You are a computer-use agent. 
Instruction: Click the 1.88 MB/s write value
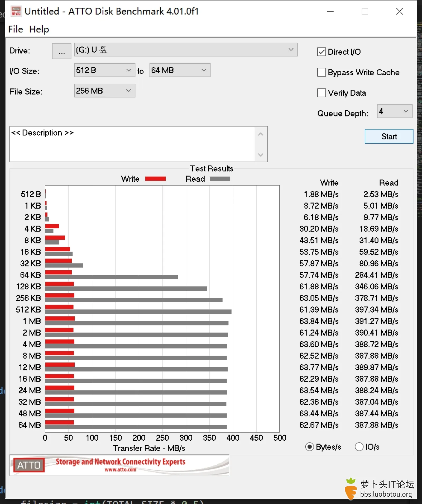point(321,194)
